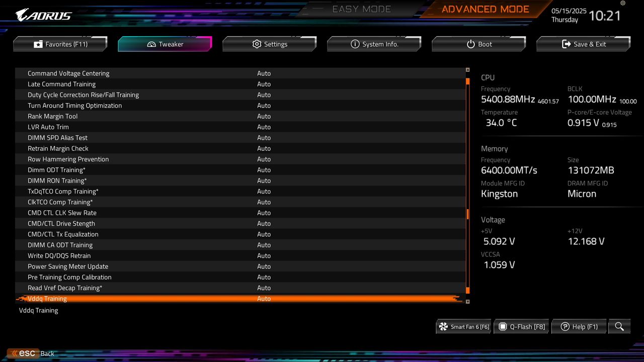Open Auto value for CMD/CTL Drive Stength
The height and width of the screenshot is (362, 644).
(x=264, y=224)
